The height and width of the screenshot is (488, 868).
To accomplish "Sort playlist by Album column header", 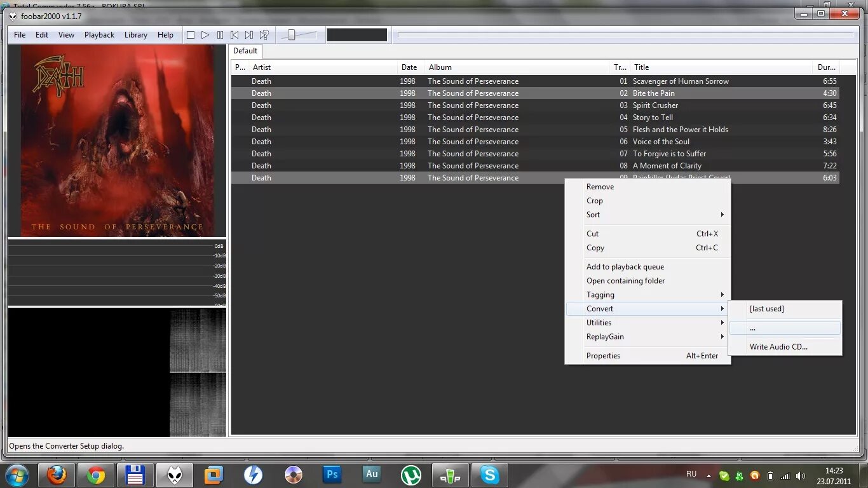I will pos(518,67).
